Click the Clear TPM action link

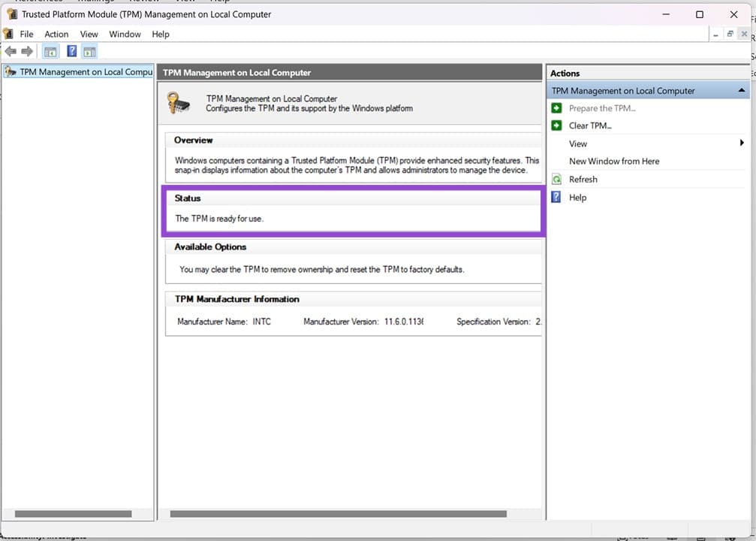[x=589, y=125]
